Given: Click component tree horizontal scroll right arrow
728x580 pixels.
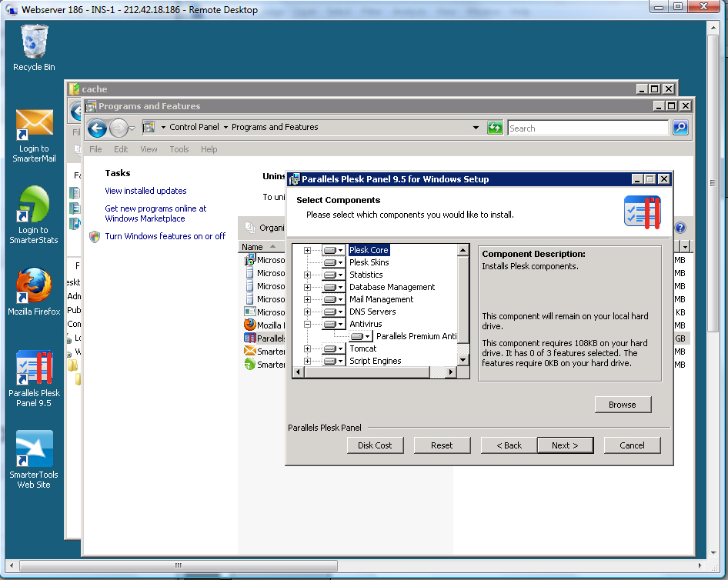Looking at the screenshot, I should point(451,372).
